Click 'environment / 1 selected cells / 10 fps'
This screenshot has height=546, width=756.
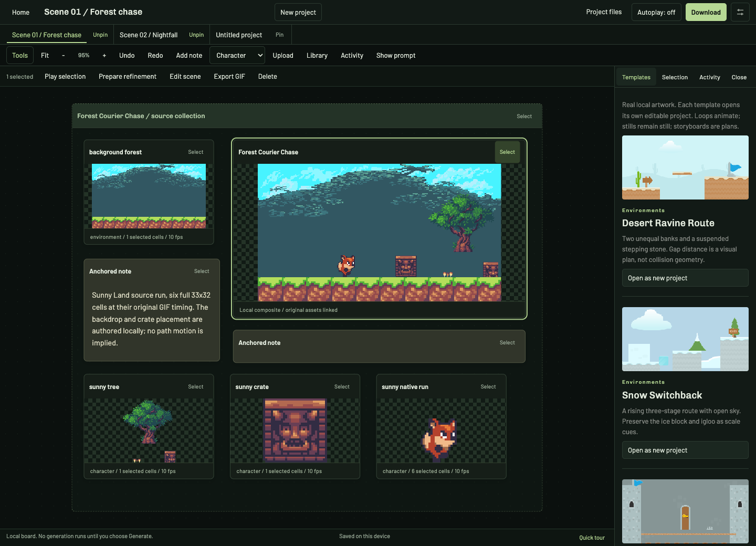(x=136, y=237)
